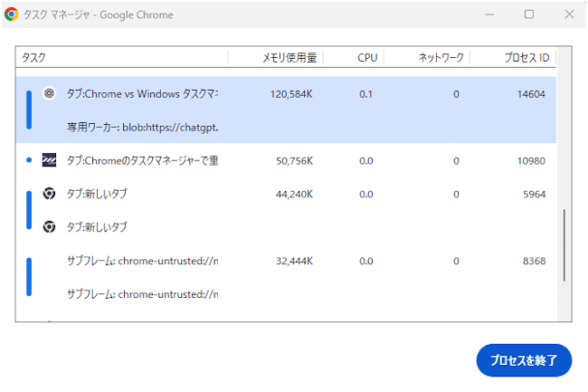Select the second タブ:新しいタブ row text

(x=97, y=227)
